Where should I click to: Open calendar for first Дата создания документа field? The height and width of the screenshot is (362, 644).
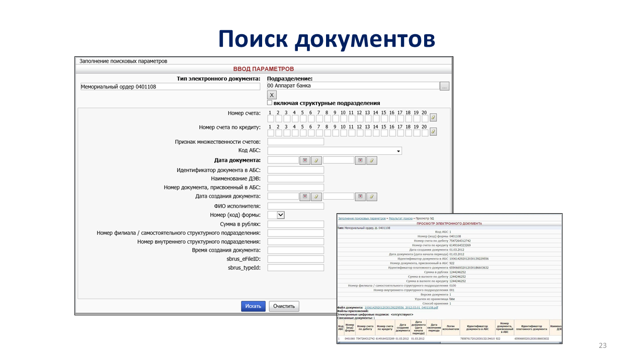[305, 197]
